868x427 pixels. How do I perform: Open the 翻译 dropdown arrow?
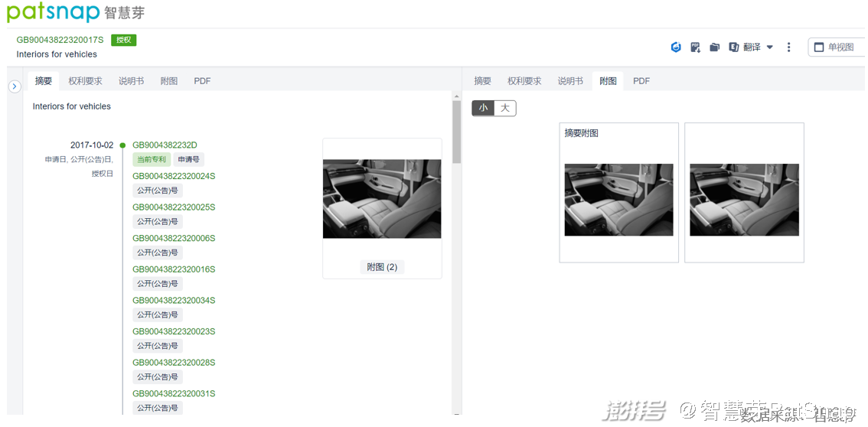tap(769, 47)
